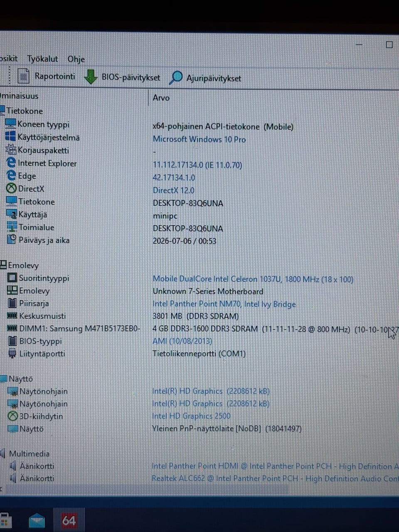Click the horizontal scrollbar at bottom
Viewport: 399px width, 532px height.
coord(145,490)
